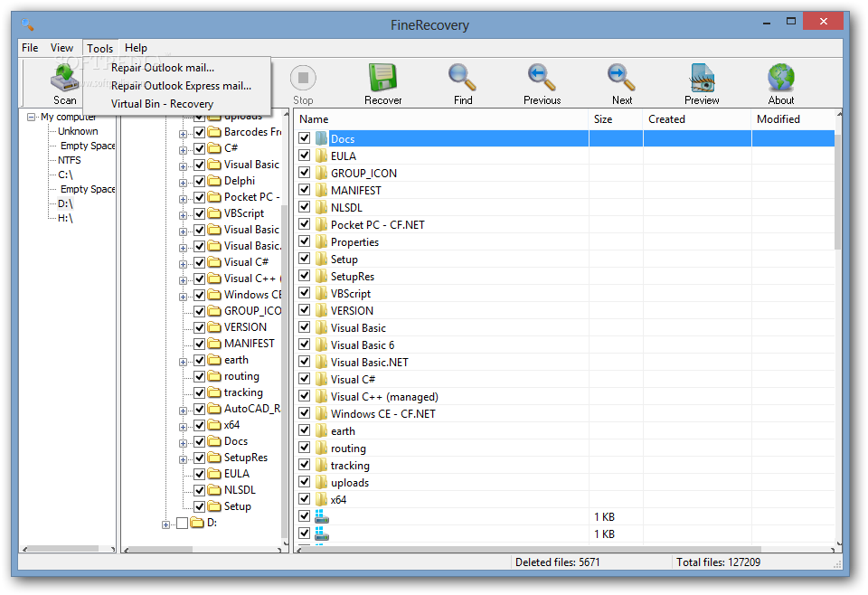This screenshot has width=868, height=595.
Task: Uncheck the Docs row checkbox in the file list
Action: [304, 137]
